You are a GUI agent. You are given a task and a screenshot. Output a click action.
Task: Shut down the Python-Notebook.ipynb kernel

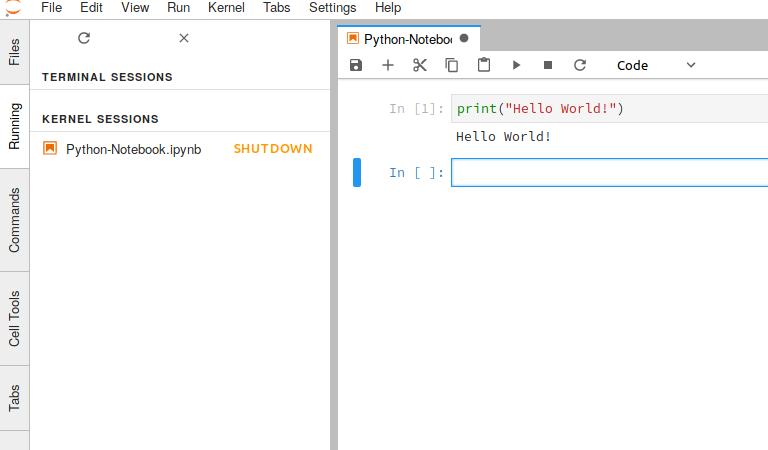coord(273,149)
